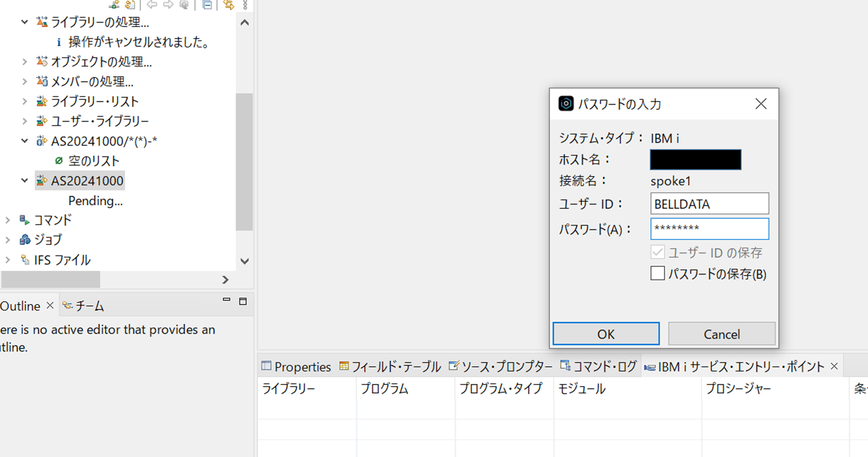868x457 pixels.
Task: Click the info icon beside 操作がキャンセルされました
Action: [59, 42]
